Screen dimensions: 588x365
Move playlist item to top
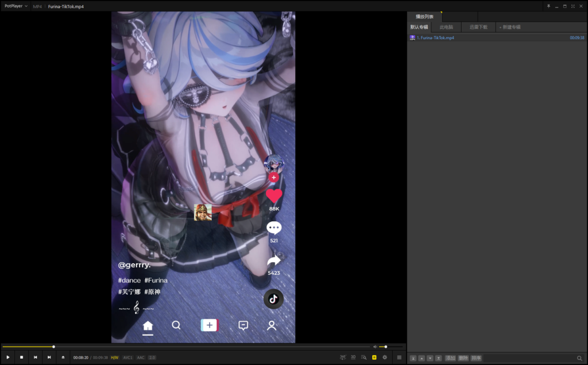click(413, 358)
